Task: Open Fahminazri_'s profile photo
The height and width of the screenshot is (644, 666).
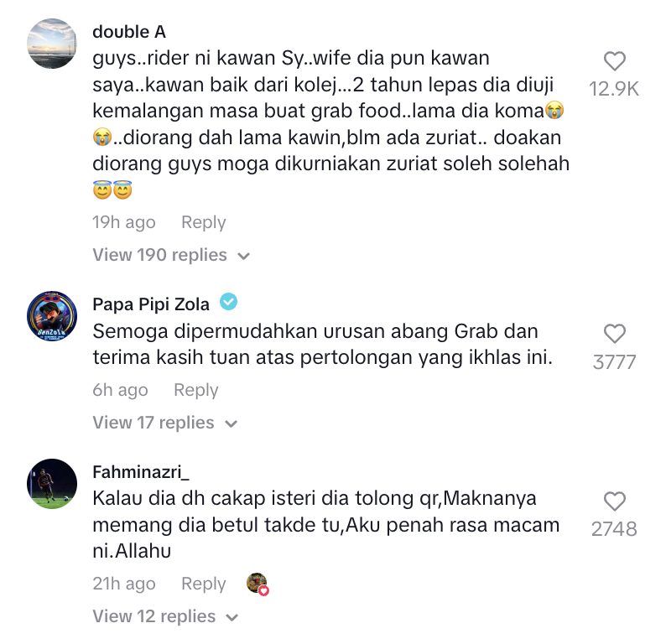Action: tap(52, 484)
